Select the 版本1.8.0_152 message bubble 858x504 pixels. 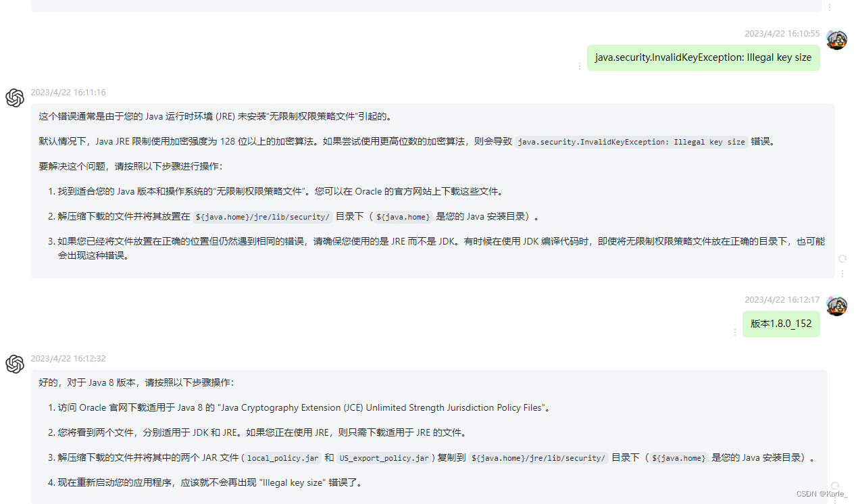[781, 324]
